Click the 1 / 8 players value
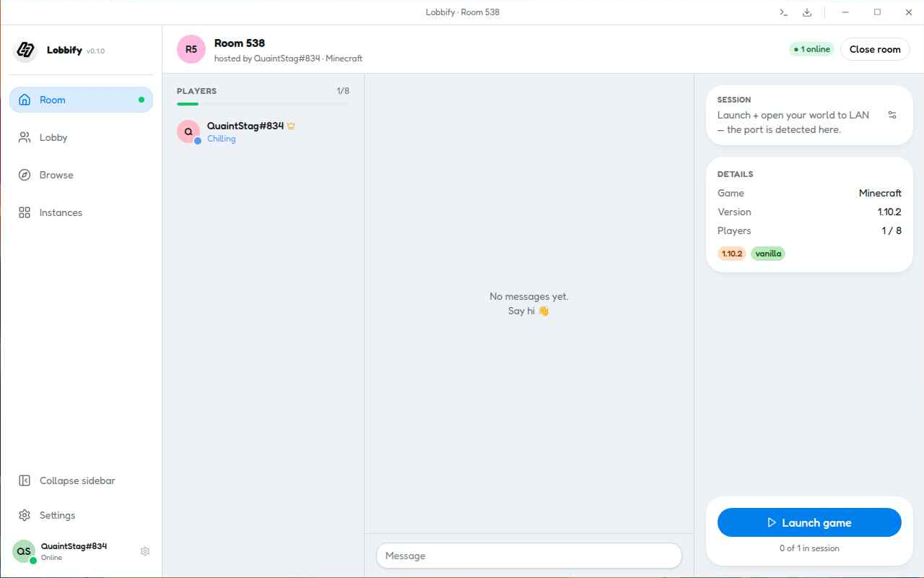 click(x=892, y=230)
